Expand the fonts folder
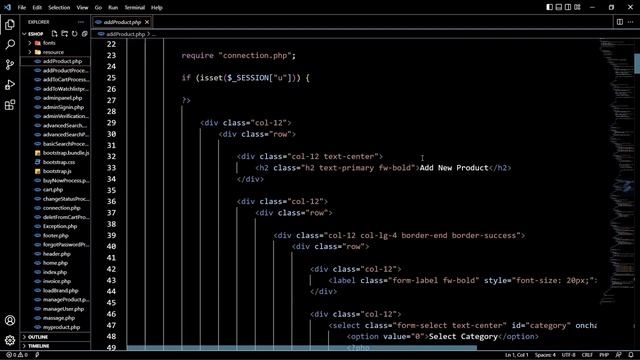This screenshot has height=360, width=640. (56, 43)
